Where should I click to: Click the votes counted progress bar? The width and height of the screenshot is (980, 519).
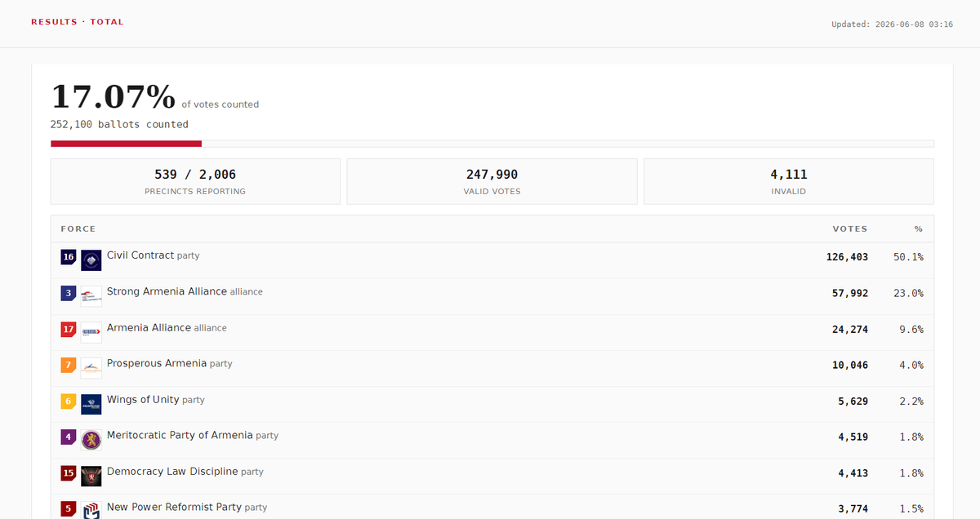tap(492, 144)
